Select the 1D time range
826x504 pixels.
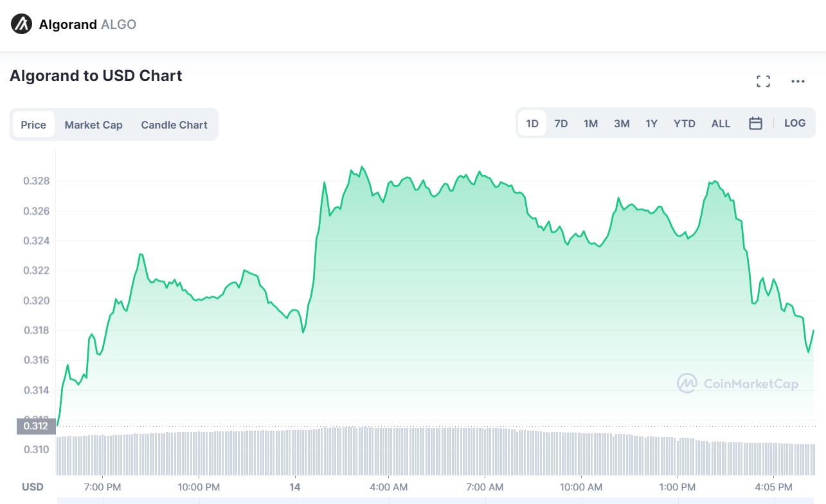tap(532, 123)
